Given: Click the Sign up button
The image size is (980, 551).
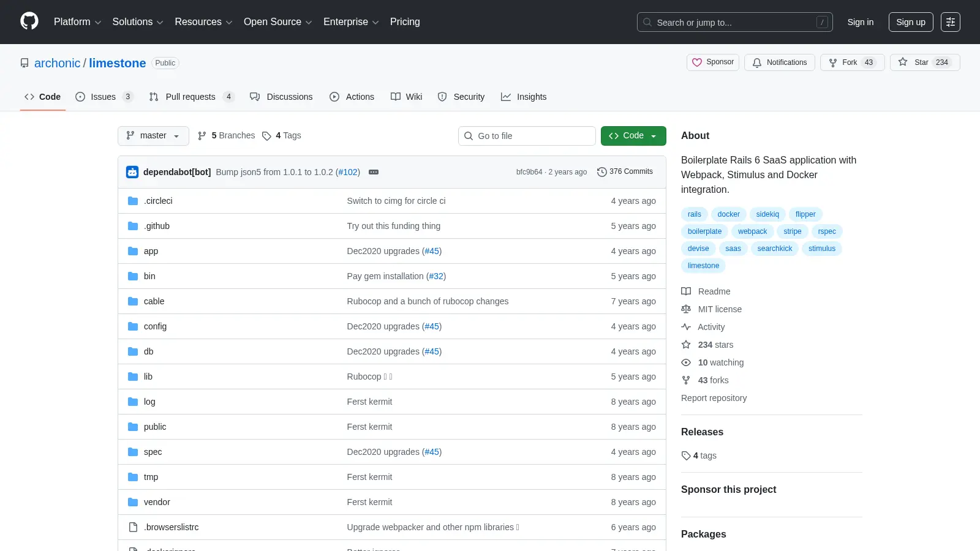Looking at the screenshot, I should click(x=911, y=22).
